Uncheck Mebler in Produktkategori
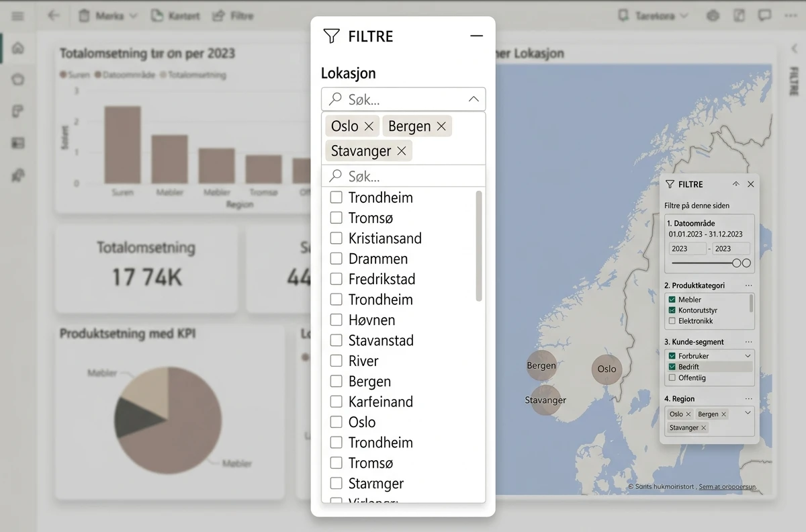Viewport: 806px width, 532px height. coord(672,300)
